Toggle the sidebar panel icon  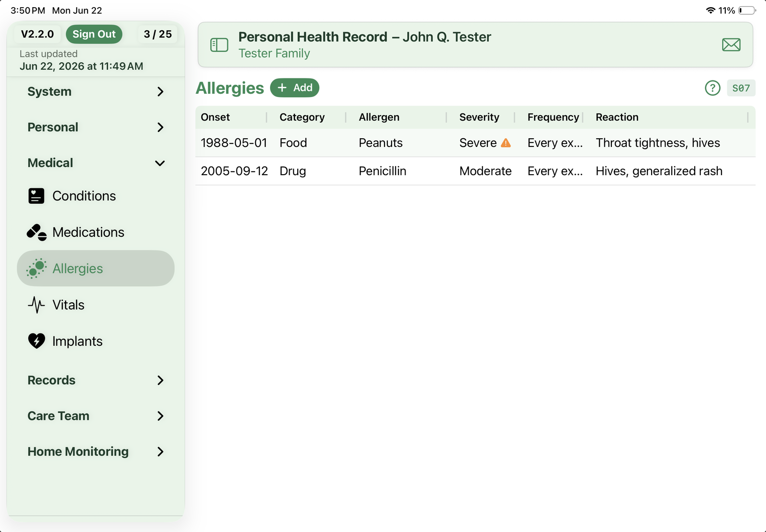pos(219,45)
